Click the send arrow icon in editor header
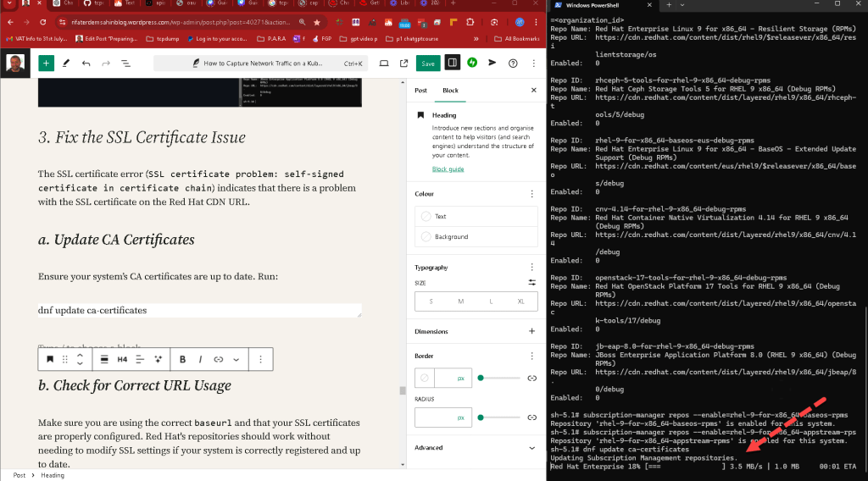 (x=492, y=63)
